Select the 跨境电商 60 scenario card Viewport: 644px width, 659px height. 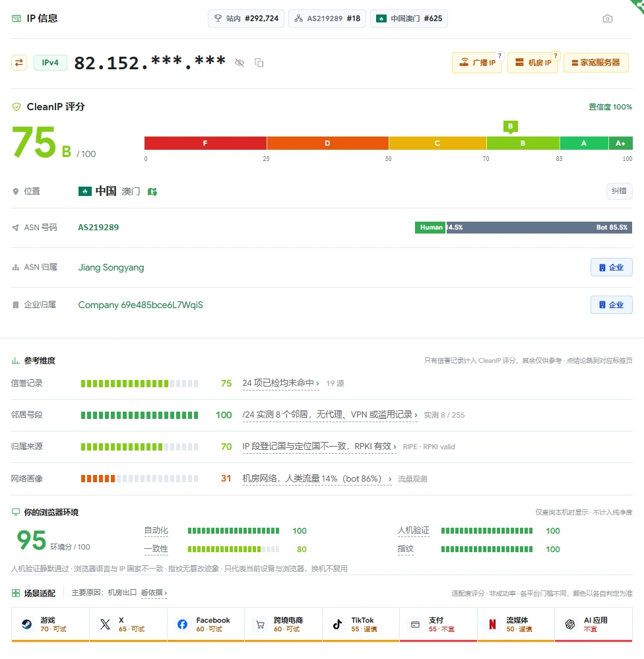click(283, 625)
